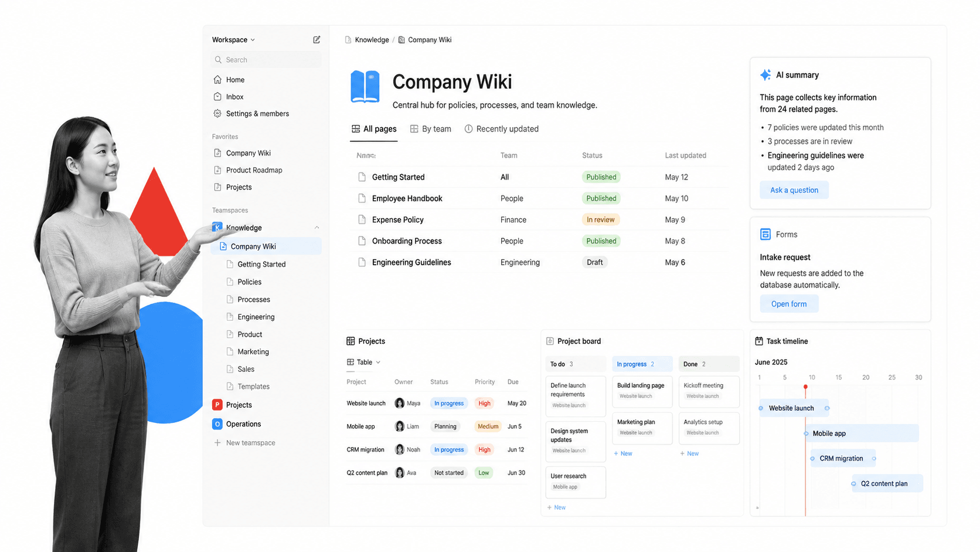The image size is (980, 552).
Task: Click the Forms panel icon
Action: 765,234
